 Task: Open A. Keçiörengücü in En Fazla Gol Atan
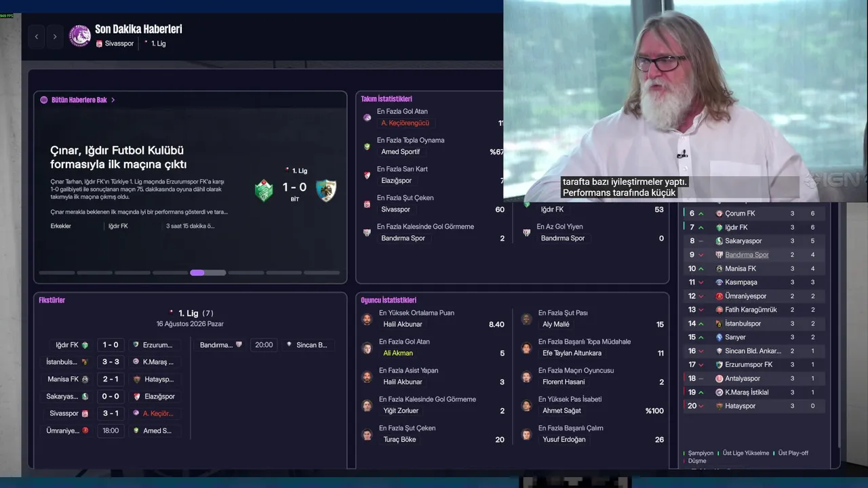405,123
